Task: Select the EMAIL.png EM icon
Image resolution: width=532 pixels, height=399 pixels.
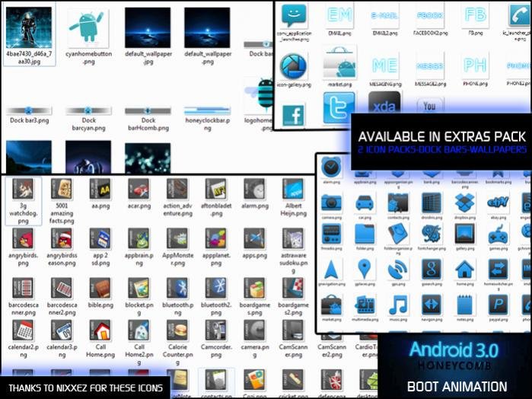Action: [x=339, y=15]
